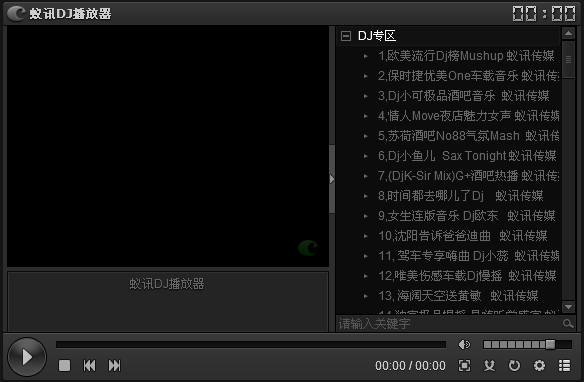Viewport: 584px width, 382px height.
Task: Toggle the playlist panel list icon
Action: pyautogui.click(x=565, y=366)
